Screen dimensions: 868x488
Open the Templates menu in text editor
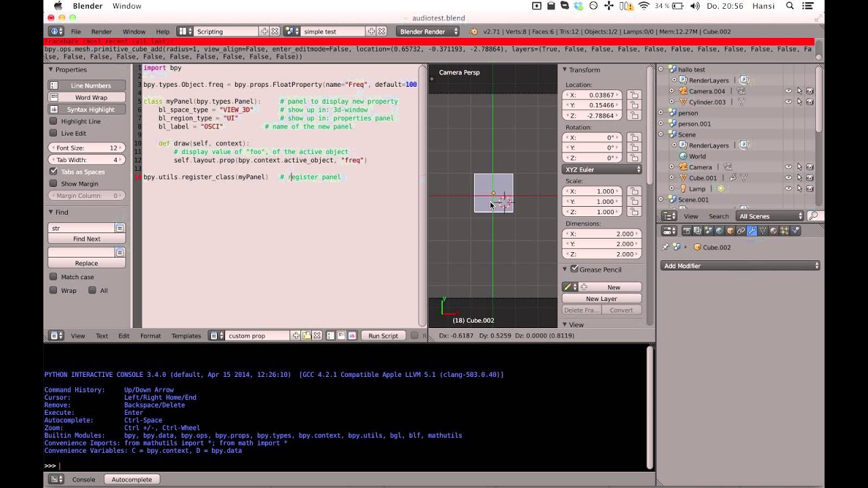click(x=186, y=335)
